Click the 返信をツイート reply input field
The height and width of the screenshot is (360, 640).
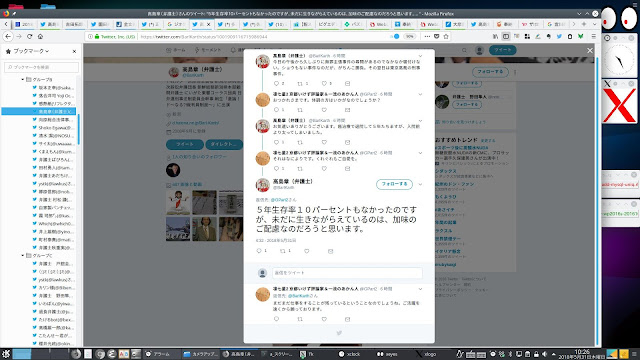pyautogui.click(x=347, y=273)
